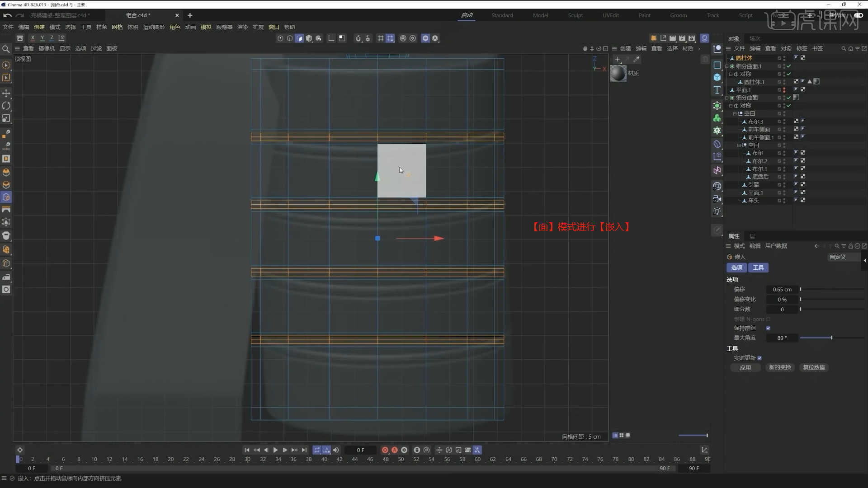Switch to Points mode icon
Viewport: 868px width, 488px height.
280,38
